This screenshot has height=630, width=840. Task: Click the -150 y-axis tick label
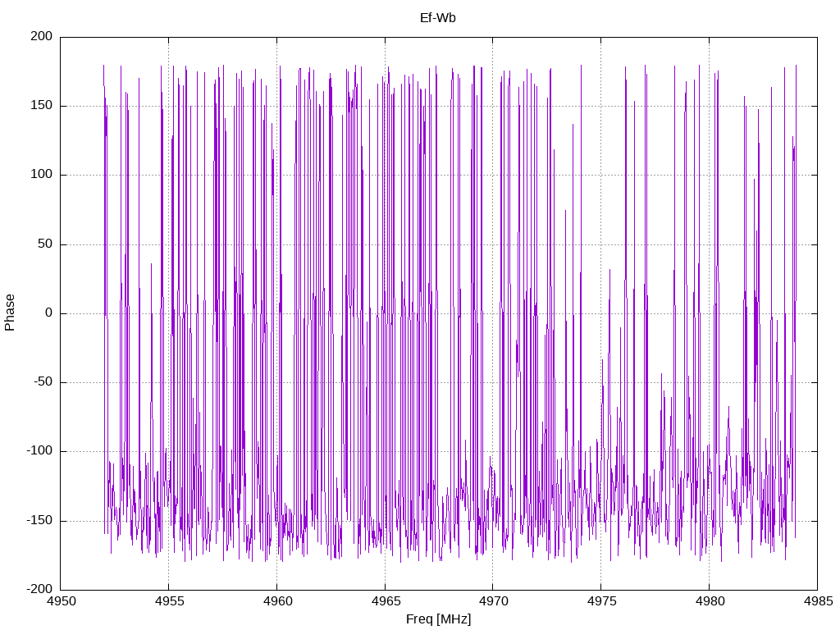coord(40,520)
